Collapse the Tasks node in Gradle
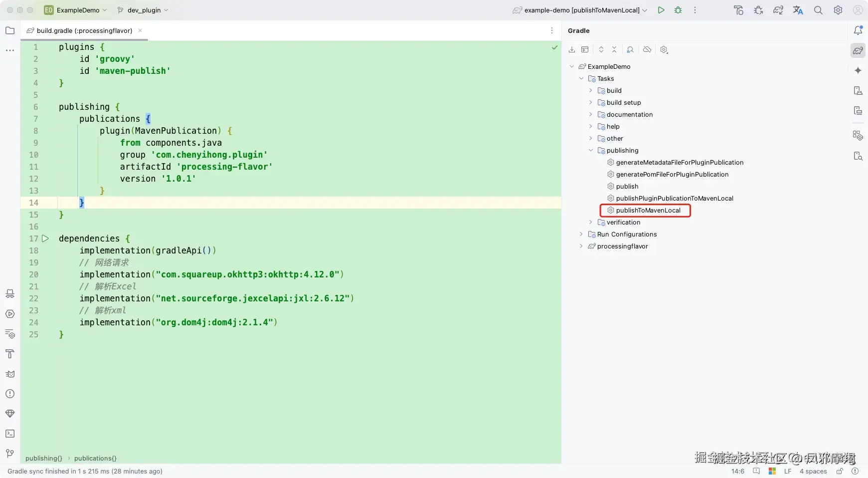This screenshot has height=478, width=868. (581, 78)
